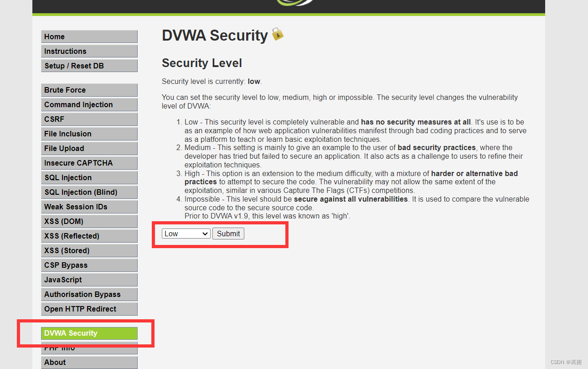Click the 'has no security measures at all' phrase
This screenshot has height=369, width=588.
tap(416, 122)
